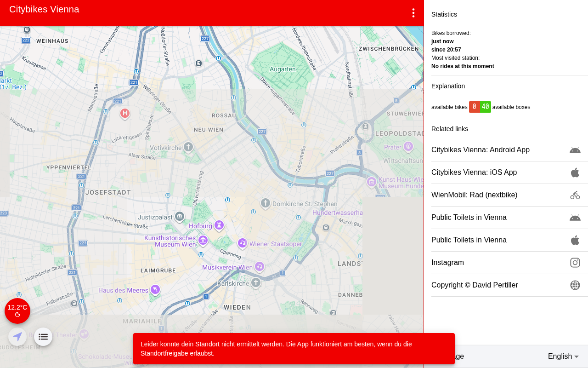Click the Wiener Staatsoper map marker
Viewport: 588px width, 368px height.
242,243
